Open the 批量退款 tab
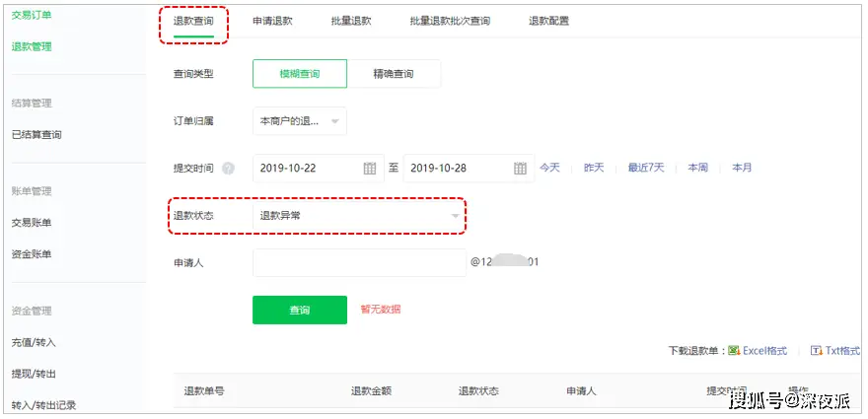Image resolution: width=868 pixels, height=419 pixels. [351, 22]
